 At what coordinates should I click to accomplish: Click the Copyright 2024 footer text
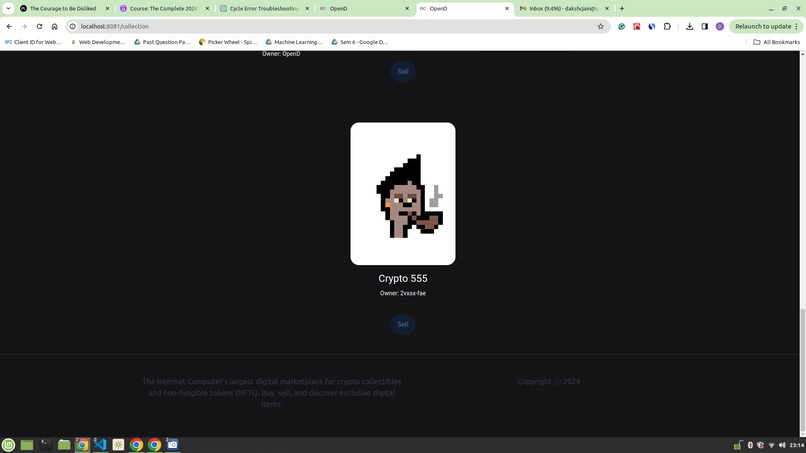coord(548,382)
